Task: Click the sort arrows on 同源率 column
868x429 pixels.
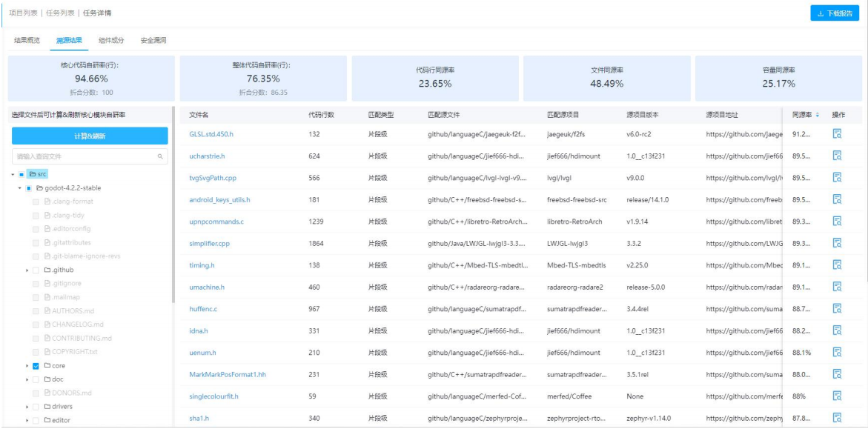Action: [818, 115]
